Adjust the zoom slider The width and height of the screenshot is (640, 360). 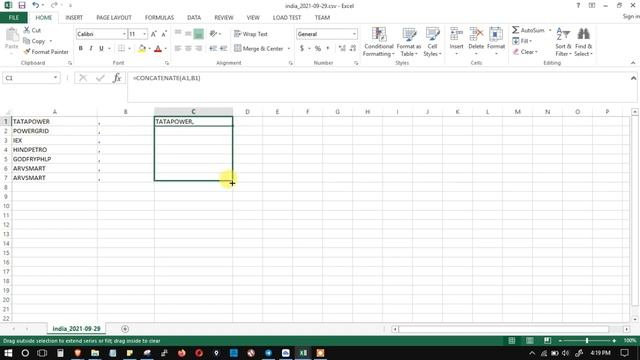pyautogui.click(x=587, y=340)
